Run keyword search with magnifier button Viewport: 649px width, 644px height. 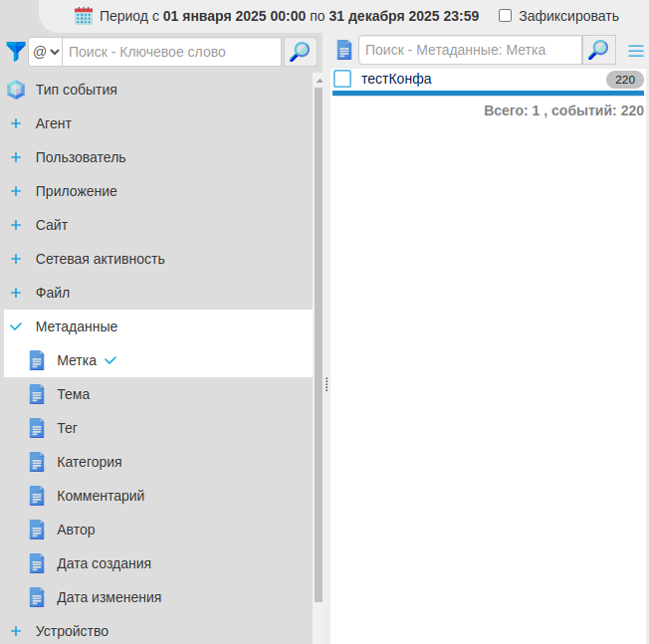(299, 52)
